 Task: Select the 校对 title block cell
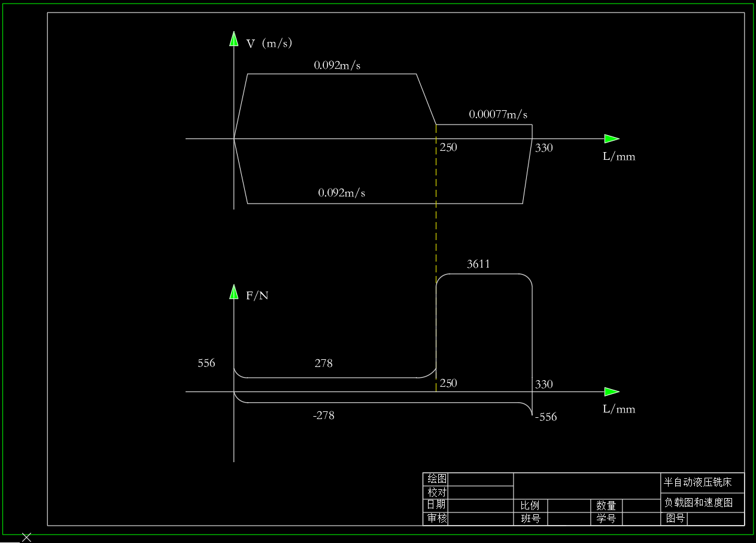tap(437, 492)
